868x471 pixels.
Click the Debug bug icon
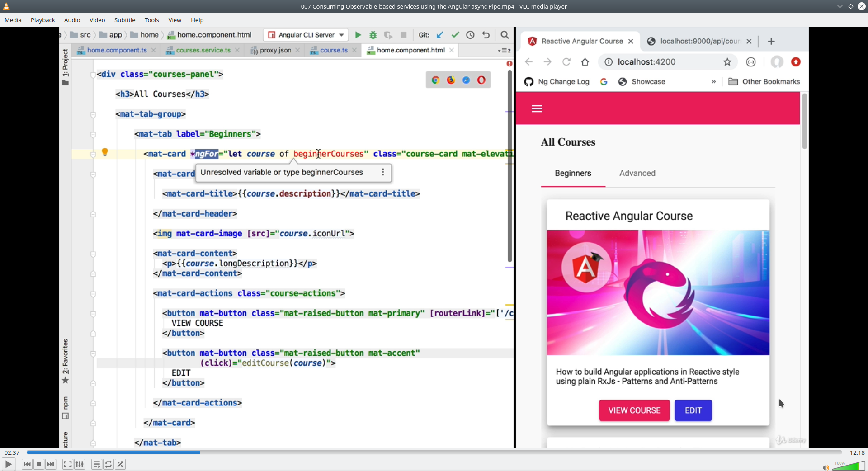coord(373,35)
